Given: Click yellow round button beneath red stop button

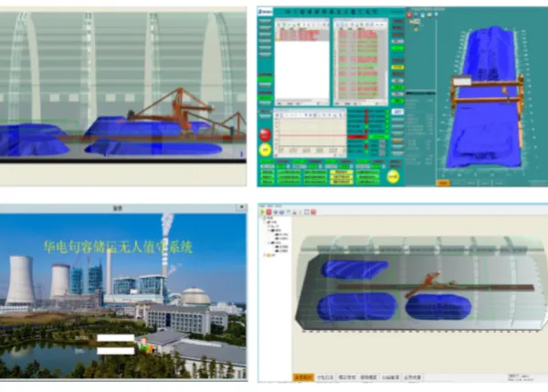Looking at the screenshot, I should click(265, 150).
